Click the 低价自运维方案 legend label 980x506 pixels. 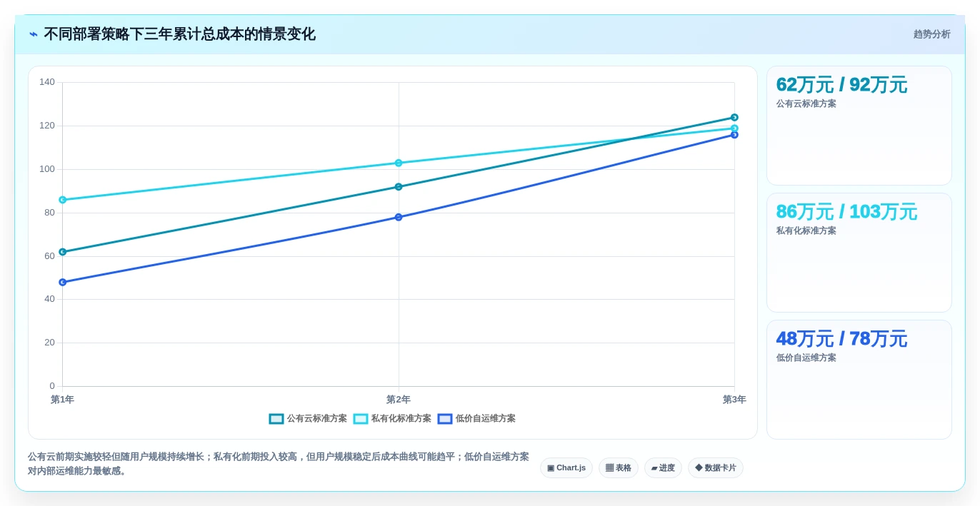[486, 419]
